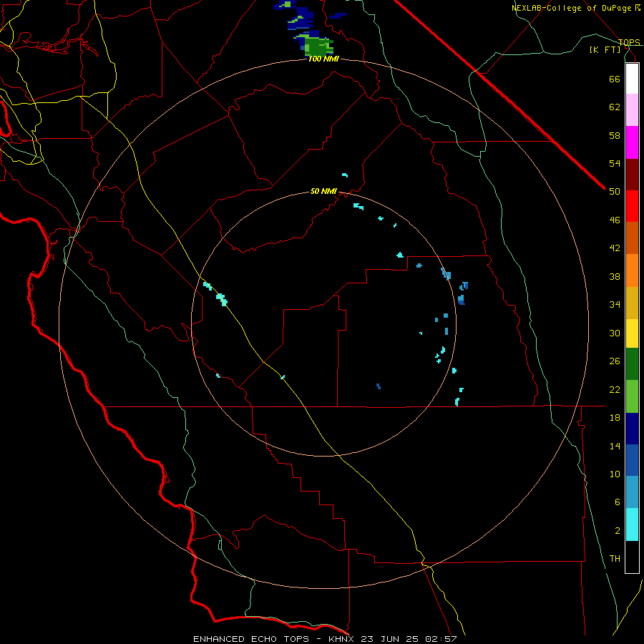The height and width of the screenshot is (644, 644).
Task: Select the black TH threshold legend box
Action: point(632,557)
